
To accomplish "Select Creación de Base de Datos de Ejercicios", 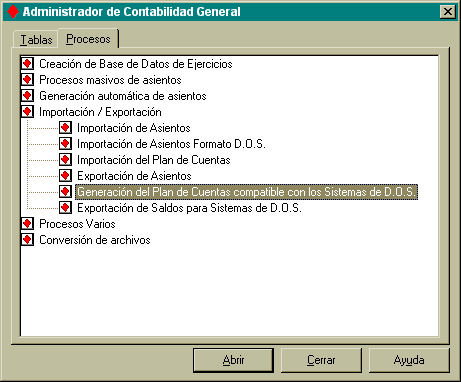I will (136, 64).
